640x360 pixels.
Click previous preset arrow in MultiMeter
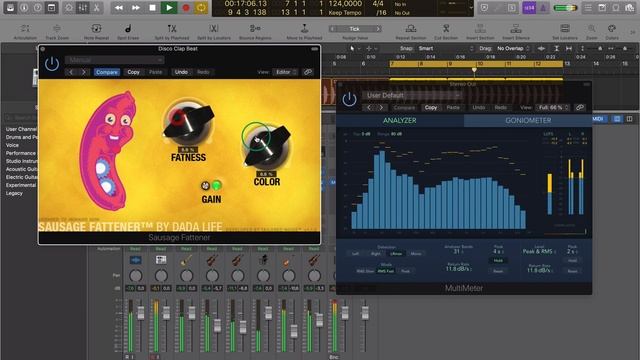tap(369, 107)
